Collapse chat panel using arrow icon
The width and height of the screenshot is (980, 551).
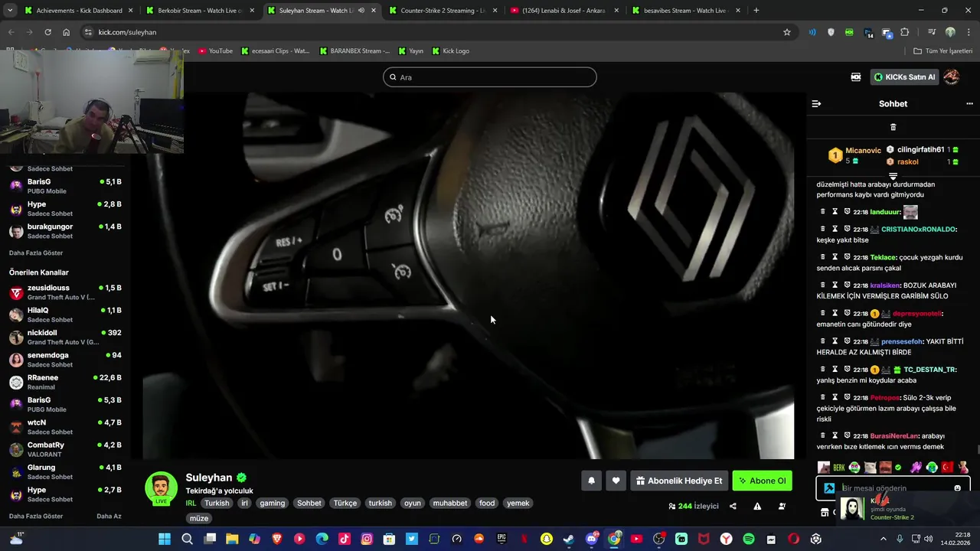click(x=816, y=103)
